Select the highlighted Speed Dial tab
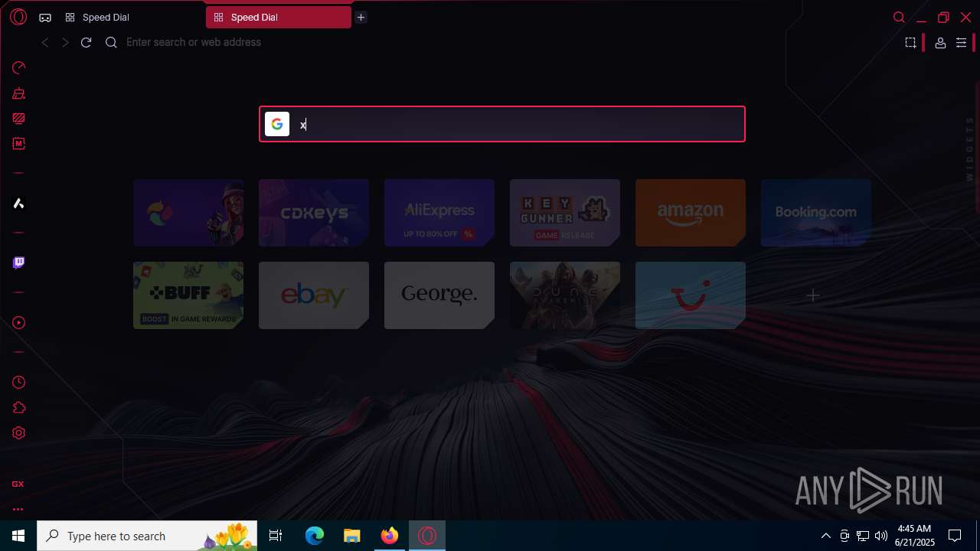Image resolution: width=980 pixels, height=551 pixels. [279, 18]
